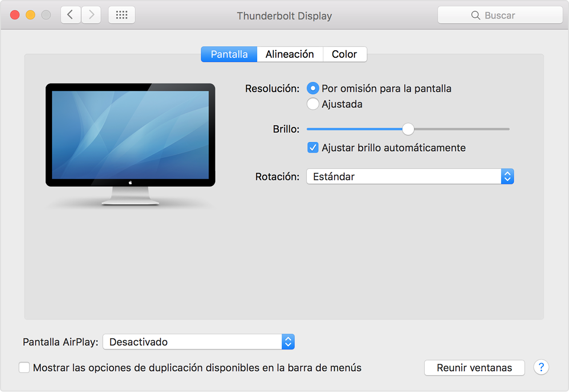Select 'Por omisión para la pantalla' resolution
This screenshot has height=392, width=569.
point(313,88)
